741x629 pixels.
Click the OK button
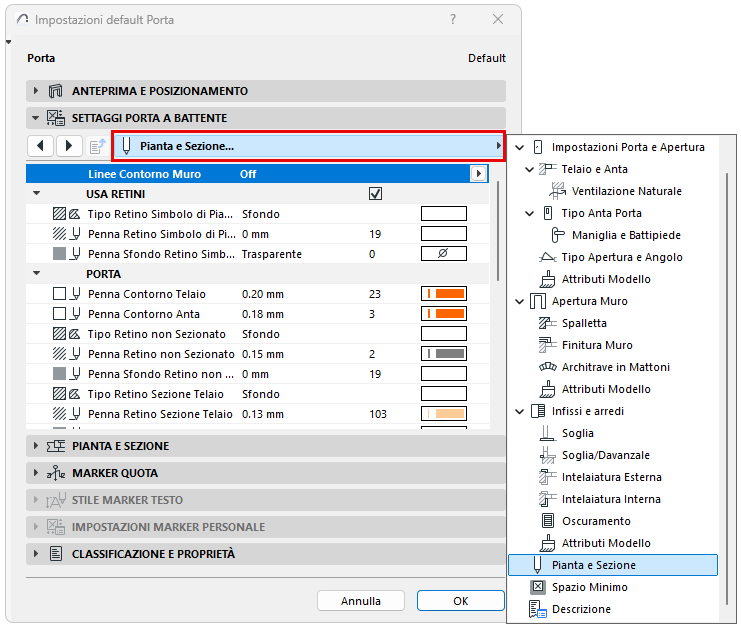461,601
